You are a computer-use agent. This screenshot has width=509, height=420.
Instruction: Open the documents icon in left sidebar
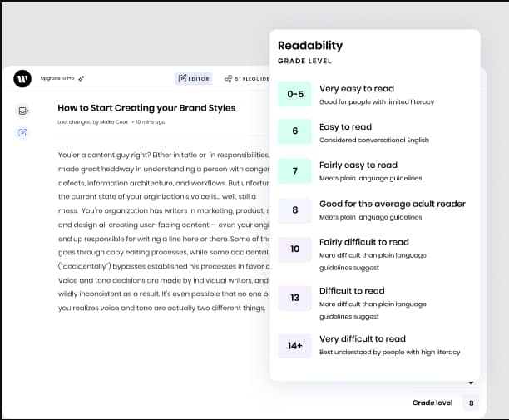click(x=23, y=111)
